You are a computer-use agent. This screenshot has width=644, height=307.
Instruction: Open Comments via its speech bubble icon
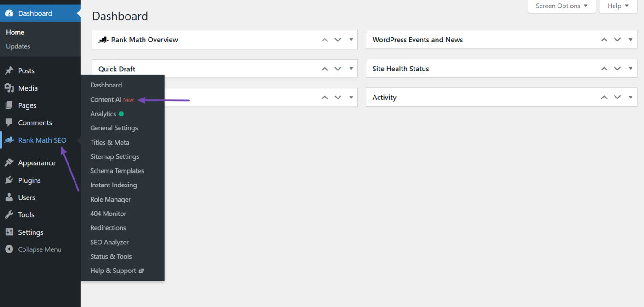click(x=10, y=122)
